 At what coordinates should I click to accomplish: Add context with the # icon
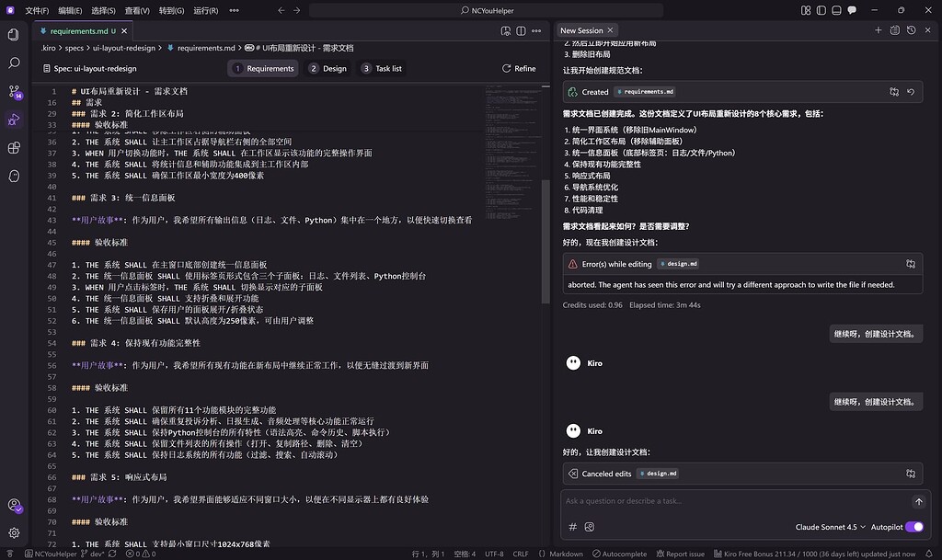tap(572, 526)
